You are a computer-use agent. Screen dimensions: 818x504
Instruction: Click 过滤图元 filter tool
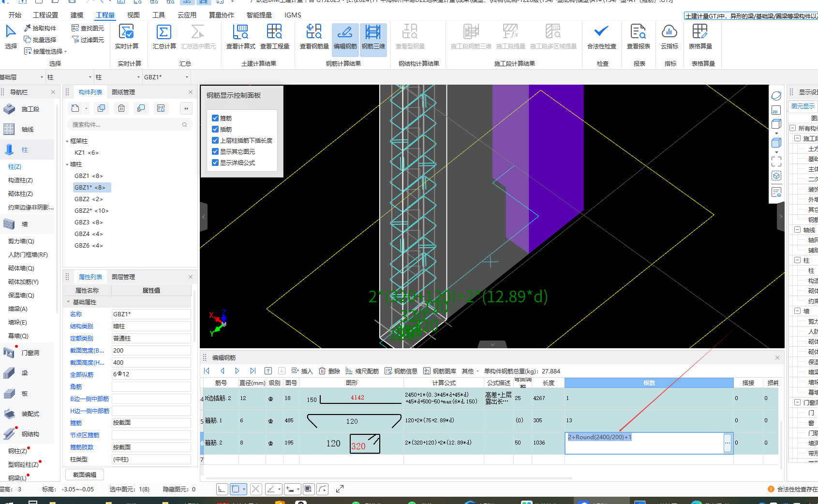coord(88,40)
